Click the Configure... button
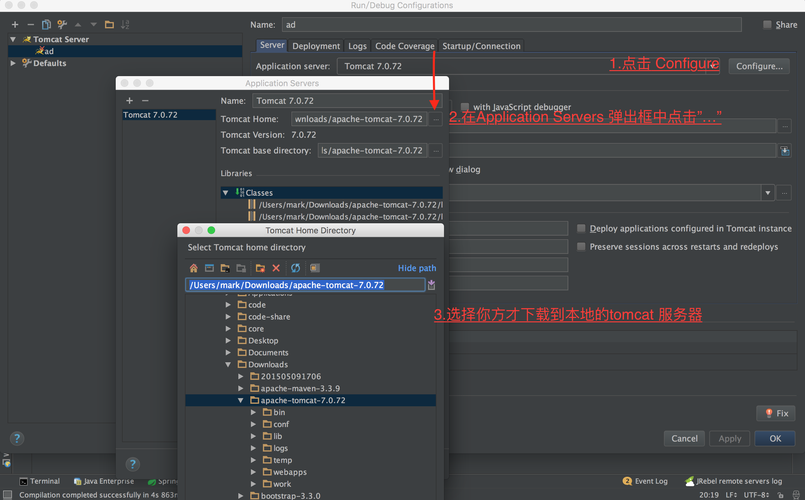Screen dimensions: 805x500 pyautogui.click(x=759, y=66)
